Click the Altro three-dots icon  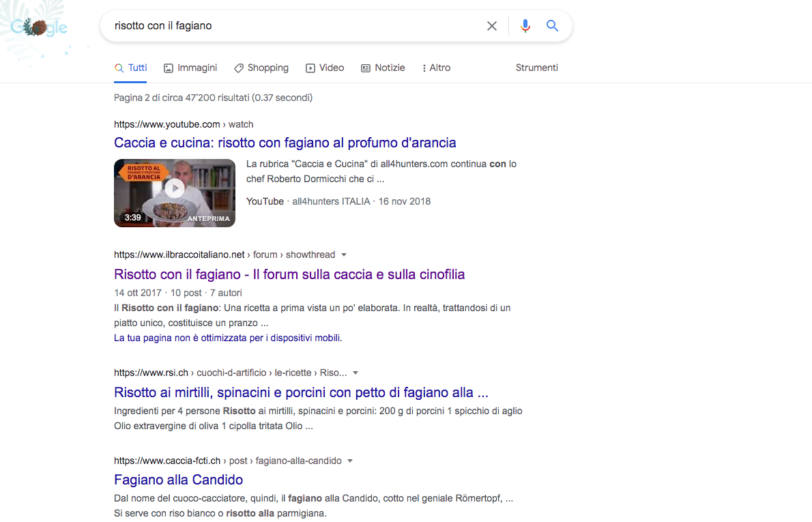click(424, 68)
